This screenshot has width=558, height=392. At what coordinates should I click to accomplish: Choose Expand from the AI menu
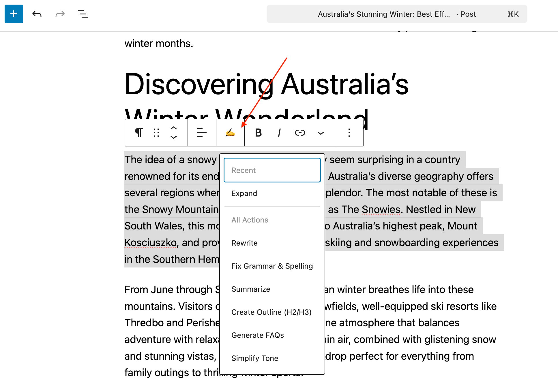[244, 193]
